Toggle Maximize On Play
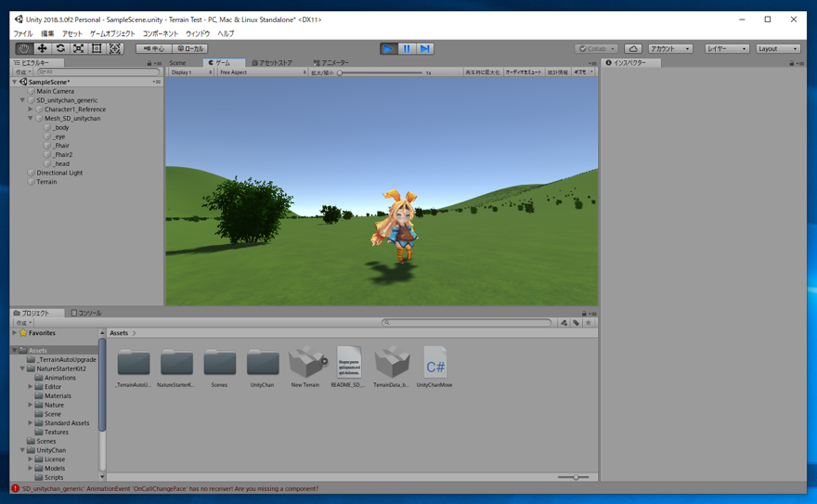The image size is (817, 504). point(483,72)
